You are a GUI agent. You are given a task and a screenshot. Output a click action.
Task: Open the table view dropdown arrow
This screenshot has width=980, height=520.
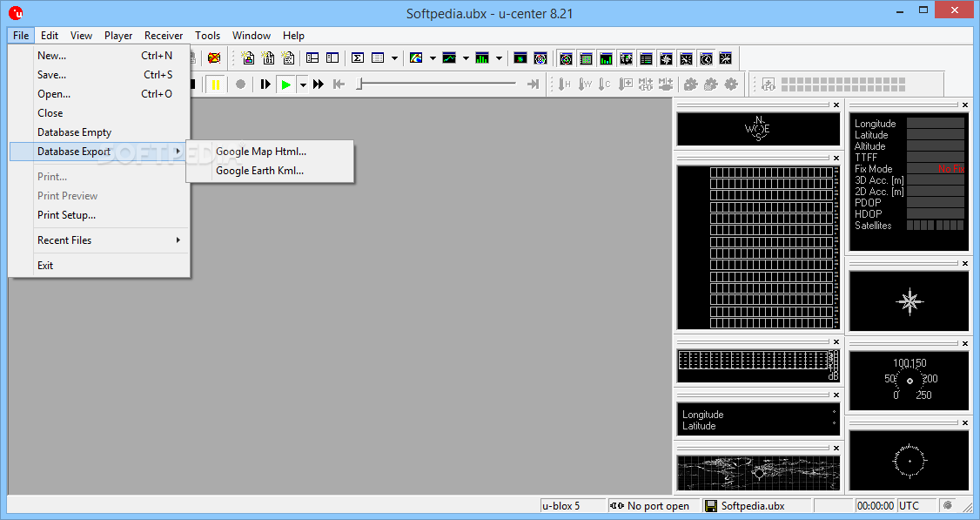394,58
